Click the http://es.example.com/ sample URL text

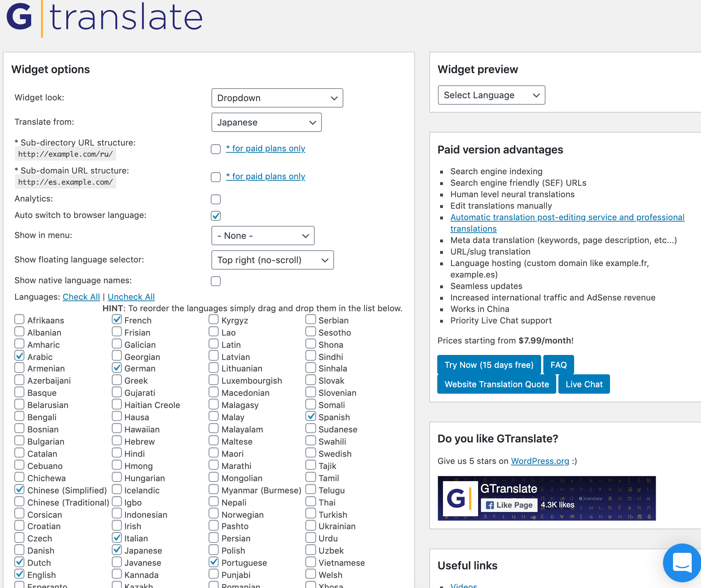(66, 182)
